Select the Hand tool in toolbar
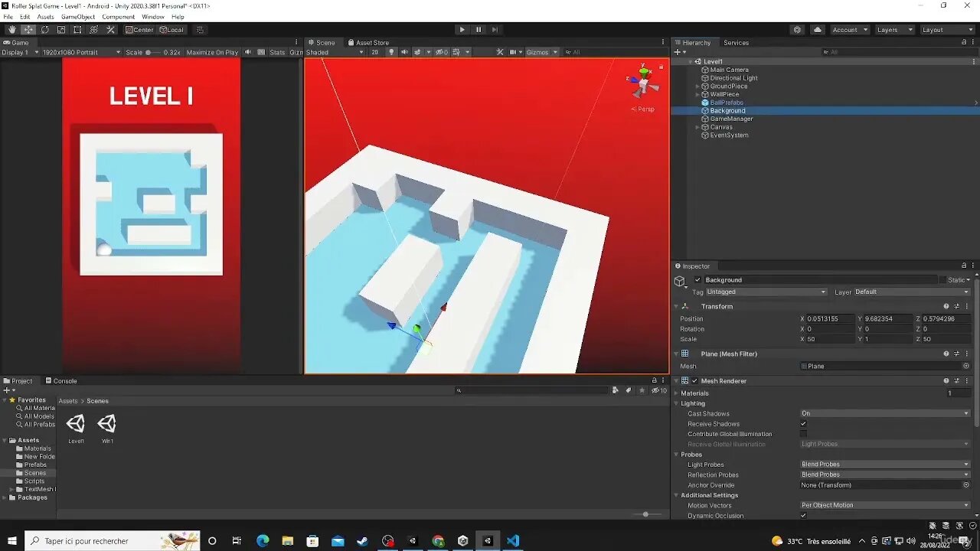The image size is (980, 551). click(x=11, y=30)
